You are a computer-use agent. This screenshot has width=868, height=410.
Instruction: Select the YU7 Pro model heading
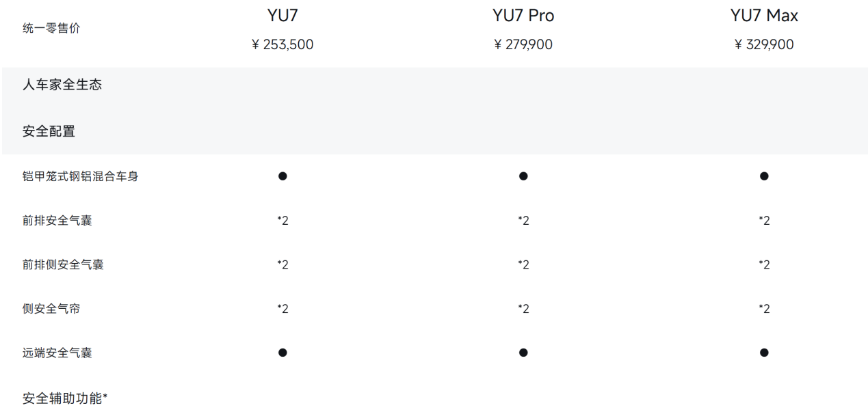[x=523, y=15]
